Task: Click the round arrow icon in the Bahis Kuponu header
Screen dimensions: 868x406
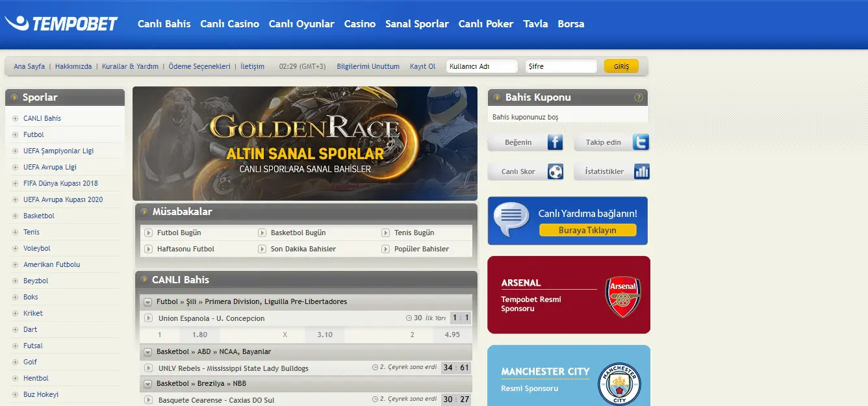Action: [x=497, y=97]
